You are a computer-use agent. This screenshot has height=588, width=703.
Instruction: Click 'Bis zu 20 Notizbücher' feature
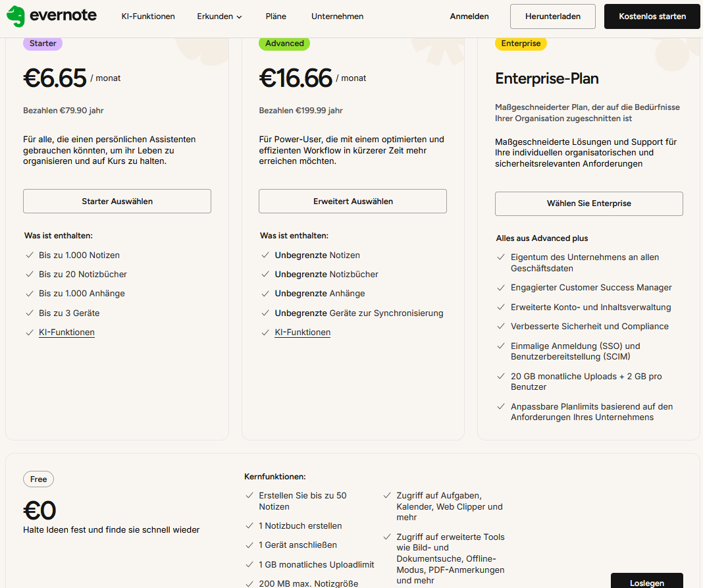pyautogui.click(x=83, y=274)
